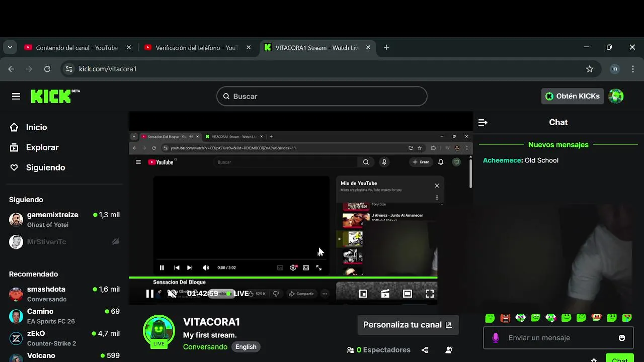Close the VITACORA1 Stream tab
Viewport: 644px width, 362px height.
(368, 47)
